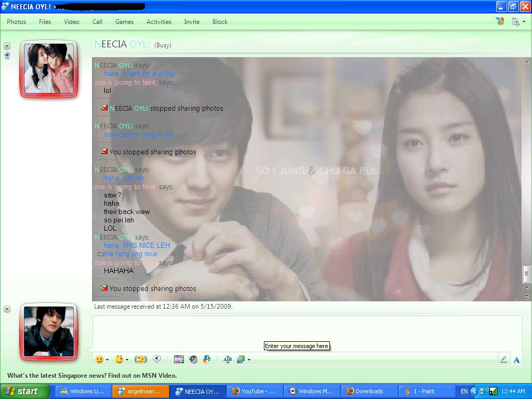The height and width of the screenshot is (399, 532).
Task: Click the Call menu item
Action: [x=97, y=22]
